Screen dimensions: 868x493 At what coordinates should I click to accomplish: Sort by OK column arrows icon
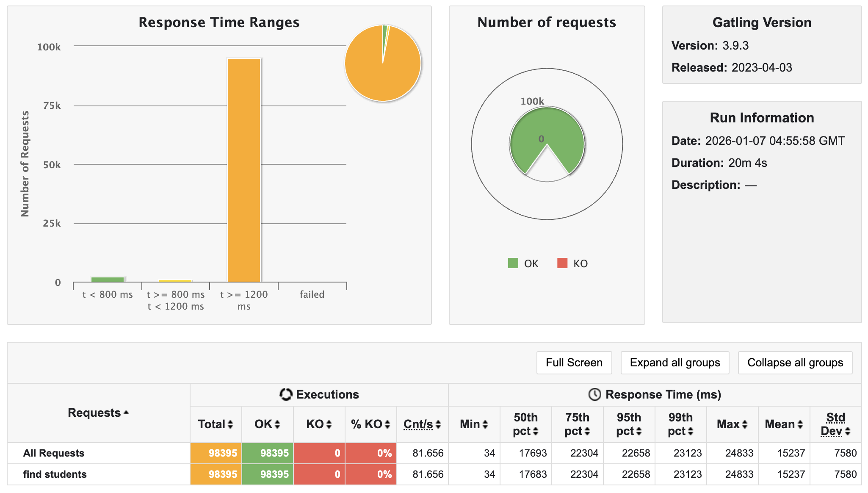[277, 424]
